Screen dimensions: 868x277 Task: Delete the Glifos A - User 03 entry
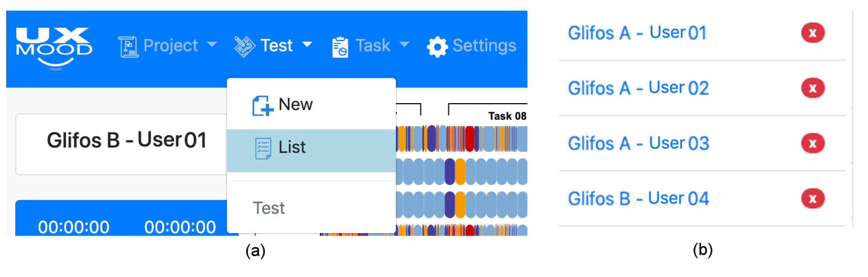click(812, 143)
